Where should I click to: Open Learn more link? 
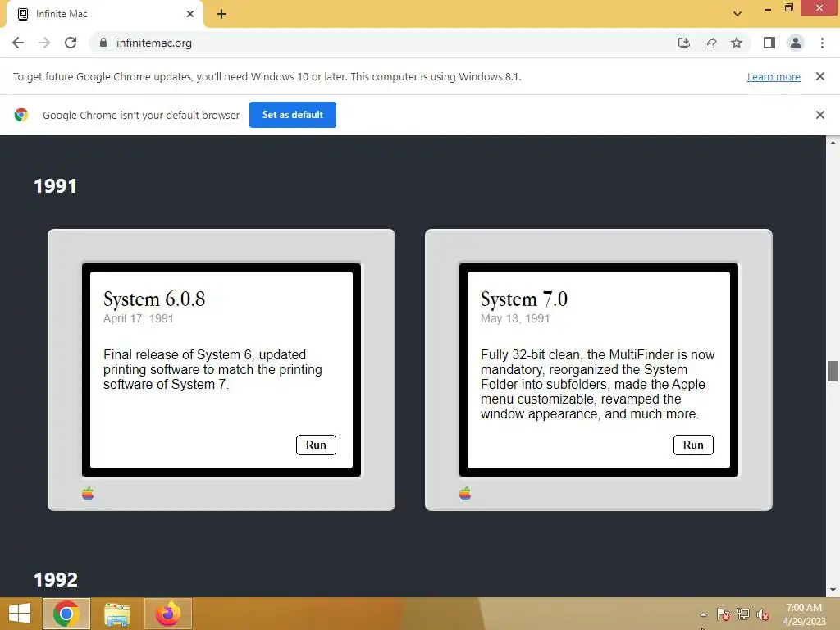pos(774,76)
